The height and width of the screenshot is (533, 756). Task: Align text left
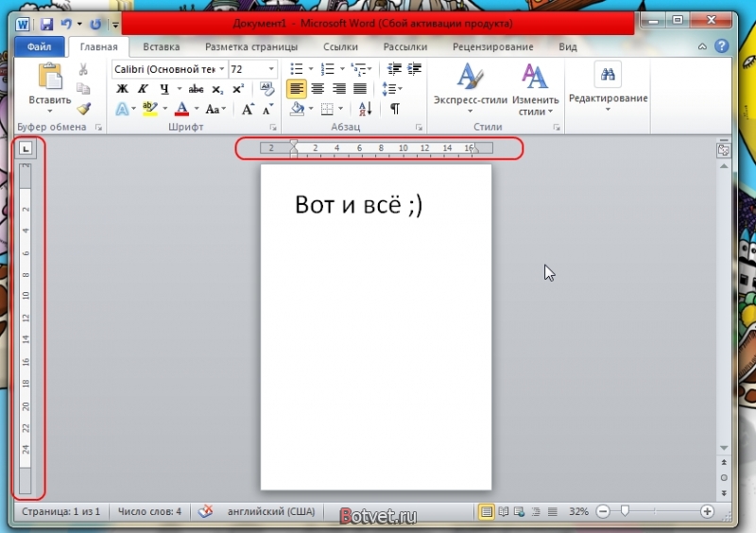(296, 89)
